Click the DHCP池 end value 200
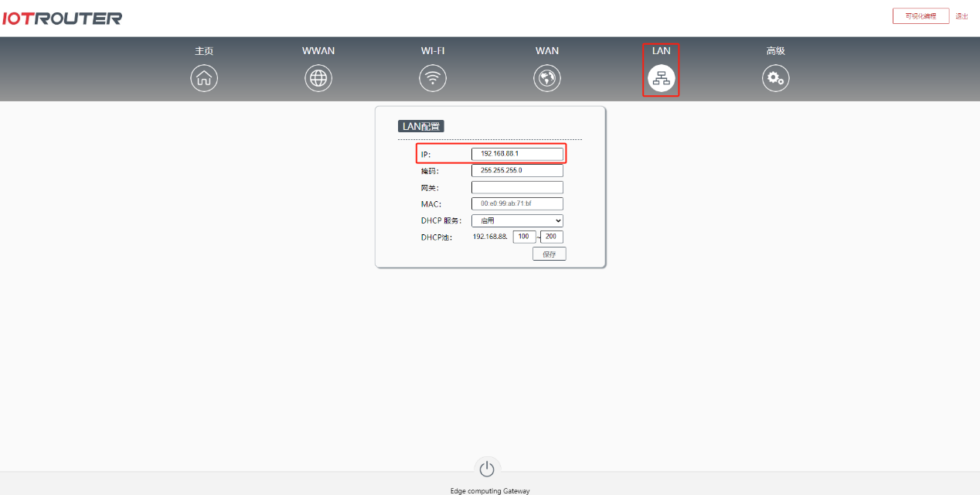This screenshot has height=495, width=980. pos(552,237)
